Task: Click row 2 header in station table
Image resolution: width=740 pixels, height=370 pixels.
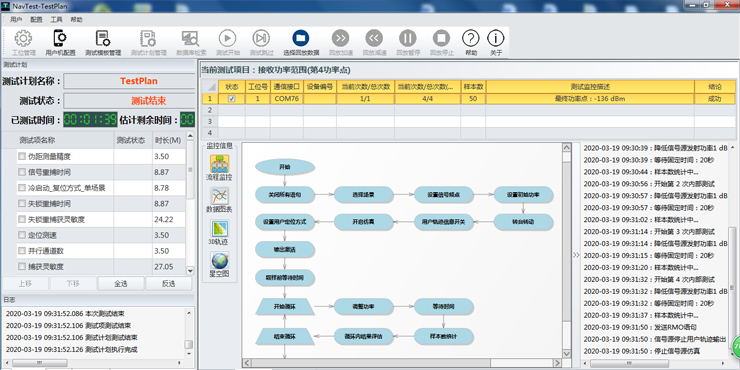Action: [210, 110]
